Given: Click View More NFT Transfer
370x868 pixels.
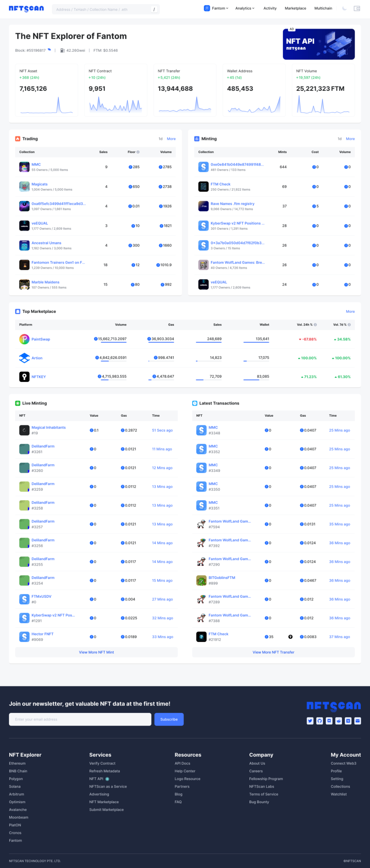Looking at the screenshot, I should (x=273, y=652).
